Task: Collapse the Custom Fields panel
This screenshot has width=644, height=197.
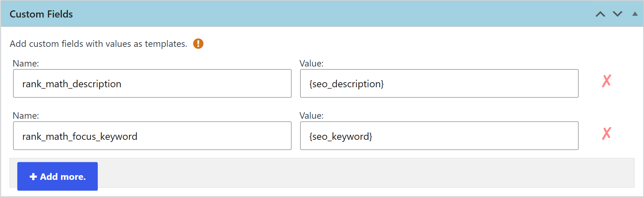Action: pos(635,14)
